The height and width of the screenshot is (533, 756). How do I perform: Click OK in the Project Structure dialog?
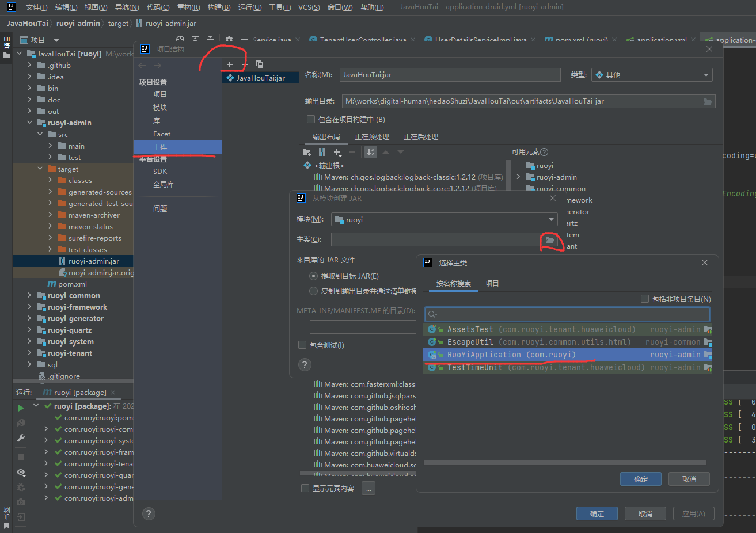(x=597, y=513)
